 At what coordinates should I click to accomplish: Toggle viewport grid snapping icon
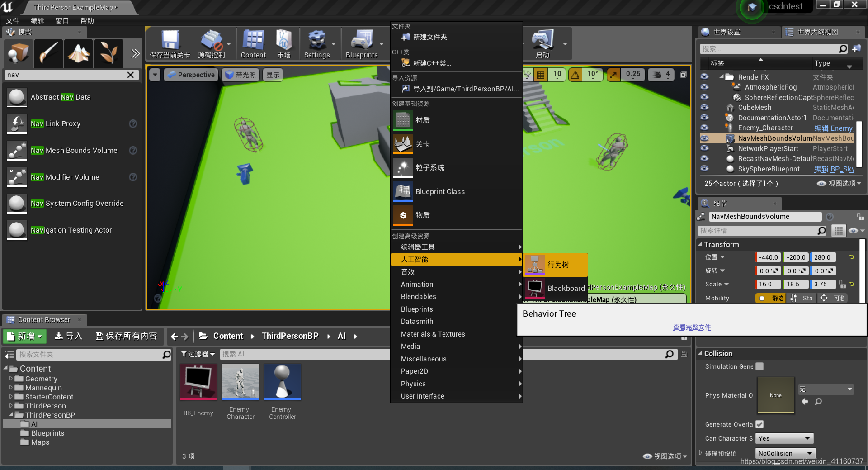coord(540,75)
